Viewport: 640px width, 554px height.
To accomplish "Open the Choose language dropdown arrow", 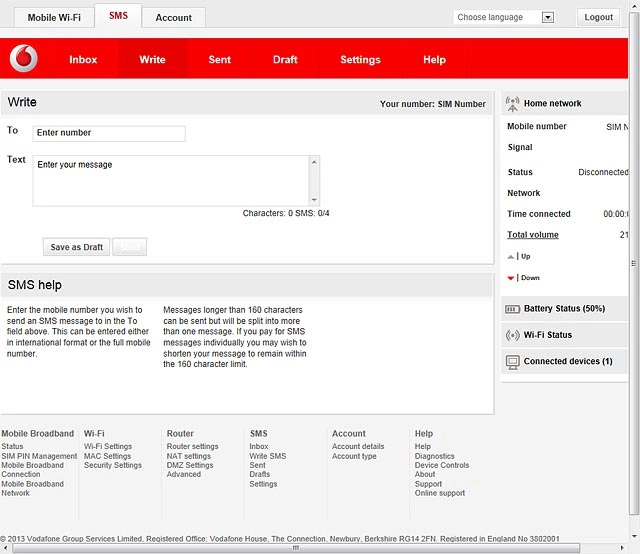I will coord(547,17).
